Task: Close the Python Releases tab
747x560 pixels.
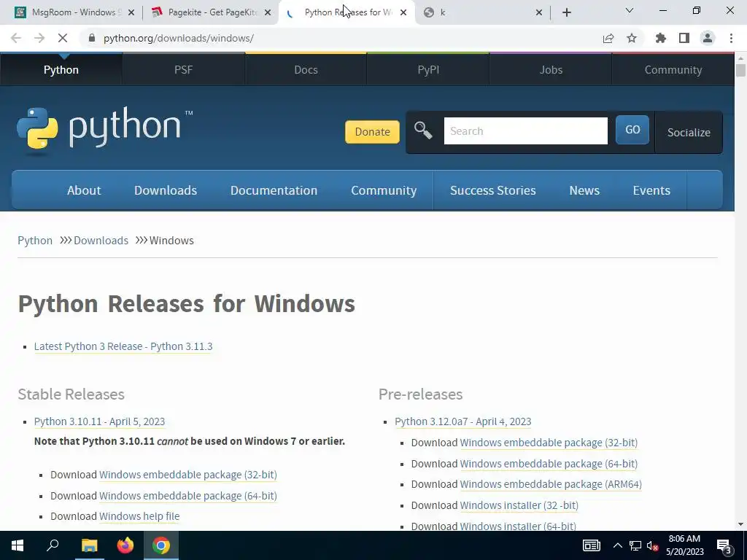Action: point(403,12)
